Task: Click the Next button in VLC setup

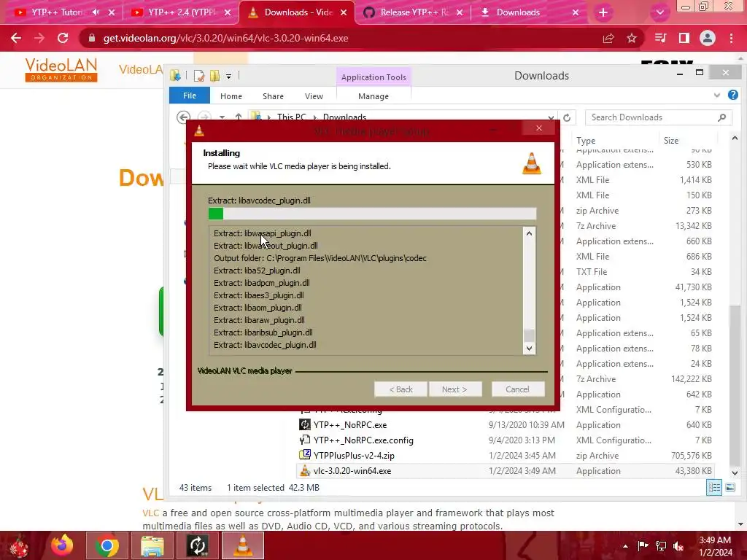Action: 455,389
